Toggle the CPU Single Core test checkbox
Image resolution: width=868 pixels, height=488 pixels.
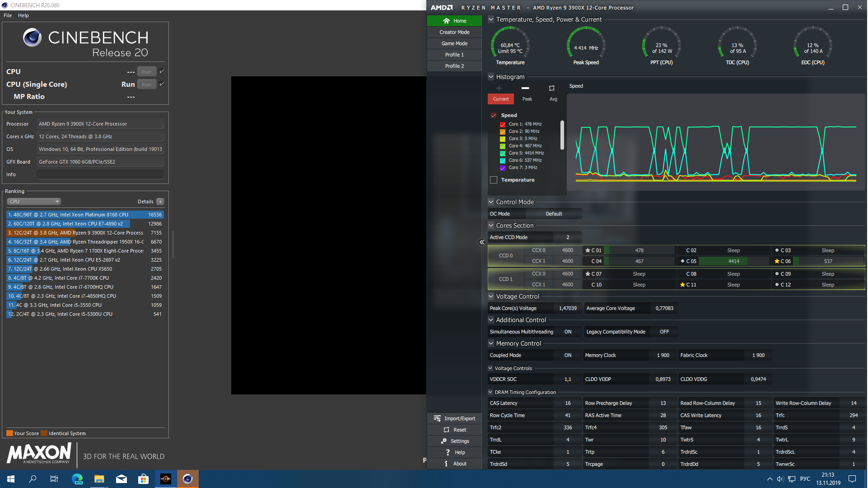click(162, 84)
